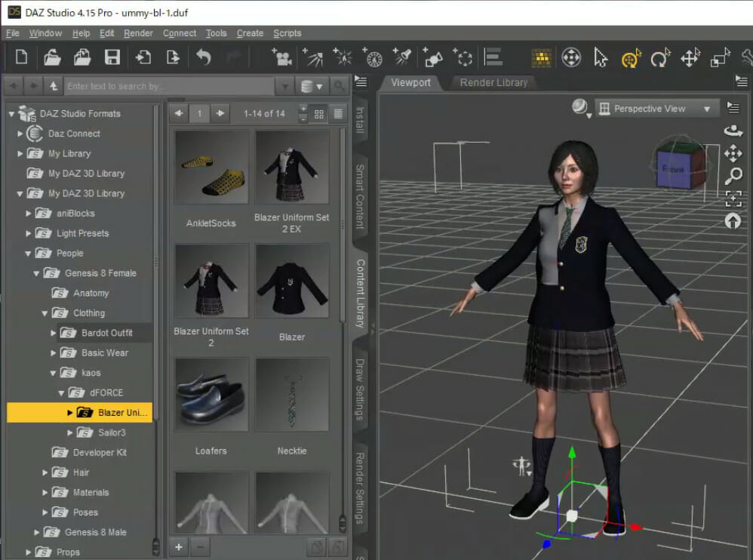Collapse the dFORCE folder
753x560 pixels.
61,393
